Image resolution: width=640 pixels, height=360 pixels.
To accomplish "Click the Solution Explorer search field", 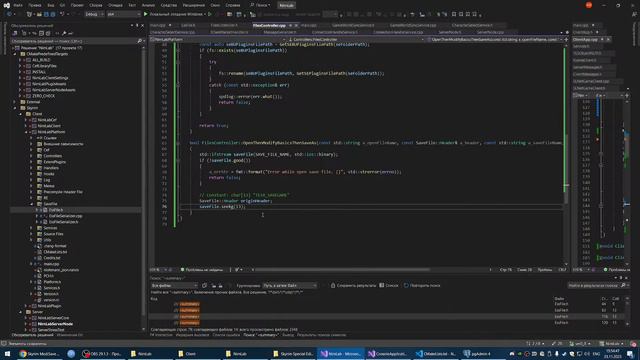I will click(77, 41).
